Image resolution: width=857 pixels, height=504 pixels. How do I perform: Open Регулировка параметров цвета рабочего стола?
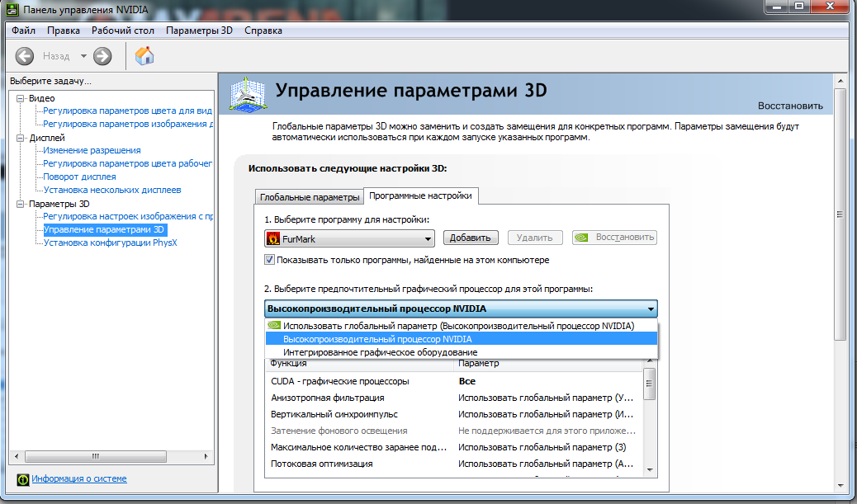click(127, 163)
